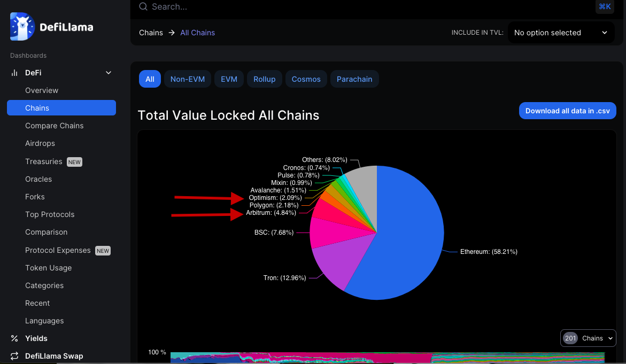The width and height of the screenshot is (626, 364).
Task: Click the NEW badge beside Protocol Expenses
Action: pyautogui.click(x=103, y=251)
